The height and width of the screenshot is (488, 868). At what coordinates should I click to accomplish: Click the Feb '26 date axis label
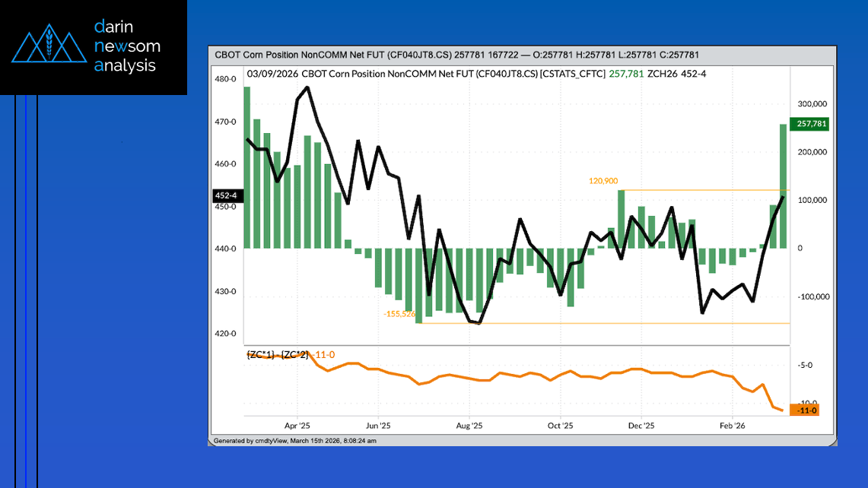coord(730,426)
